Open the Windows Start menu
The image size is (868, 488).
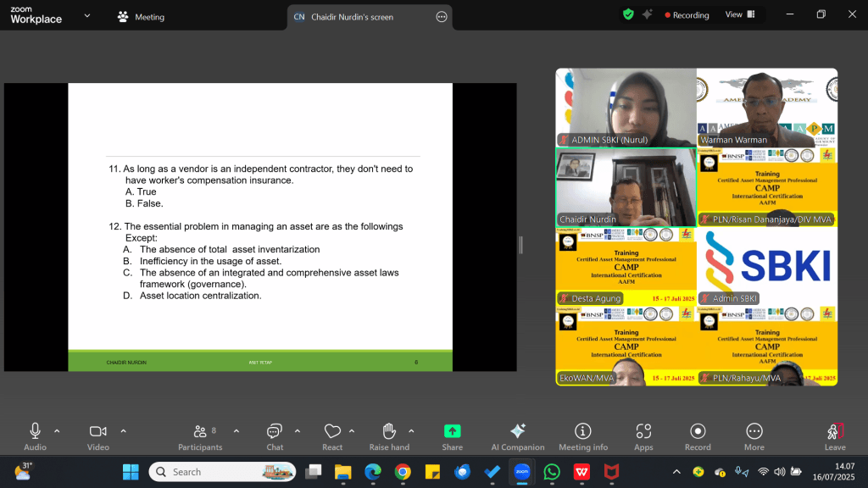click(x=131, y=472)
